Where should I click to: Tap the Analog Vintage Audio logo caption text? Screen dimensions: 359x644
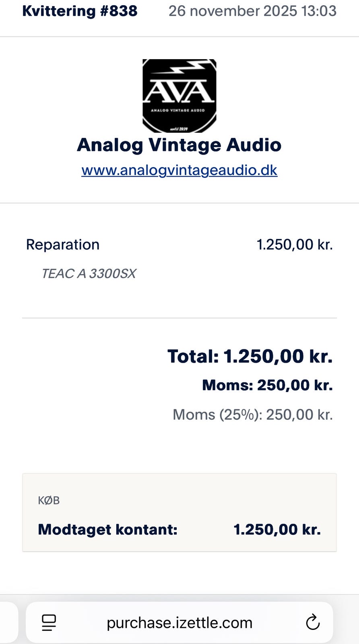click(177, 110)
